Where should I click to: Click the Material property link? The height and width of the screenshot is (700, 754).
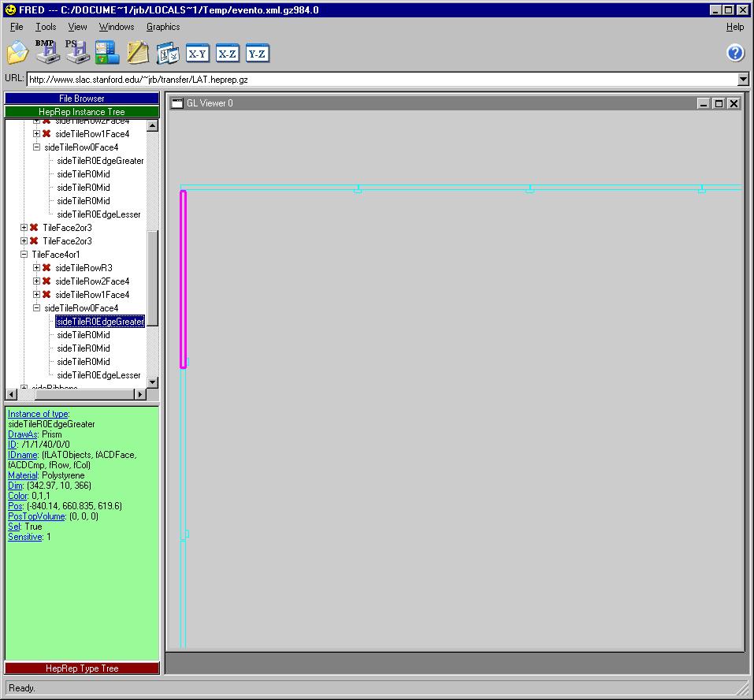point(24,475)
